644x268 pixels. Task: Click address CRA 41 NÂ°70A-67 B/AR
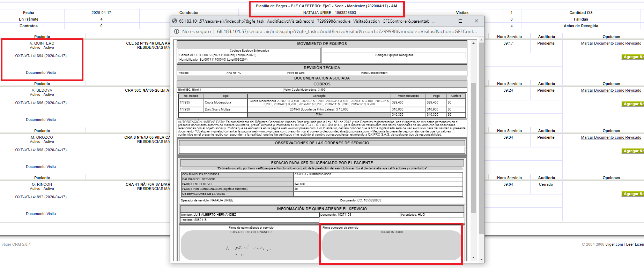click(x=148, y=184)
